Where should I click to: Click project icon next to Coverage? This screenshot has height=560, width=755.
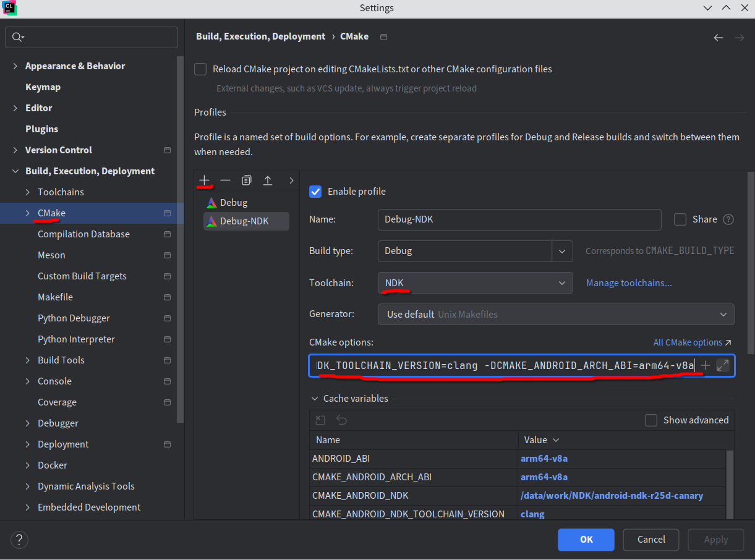pos(167,402)
